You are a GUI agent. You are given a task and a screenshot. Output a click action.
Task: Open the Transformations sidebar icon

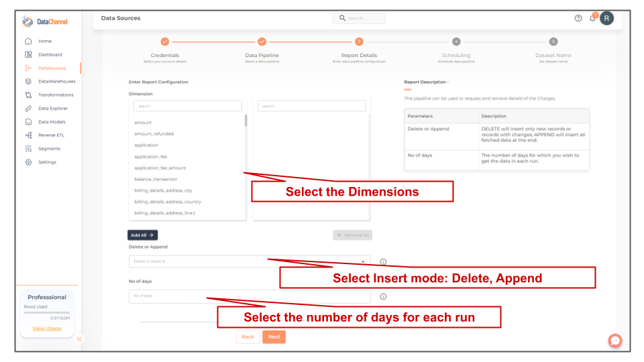click(28, 95)
